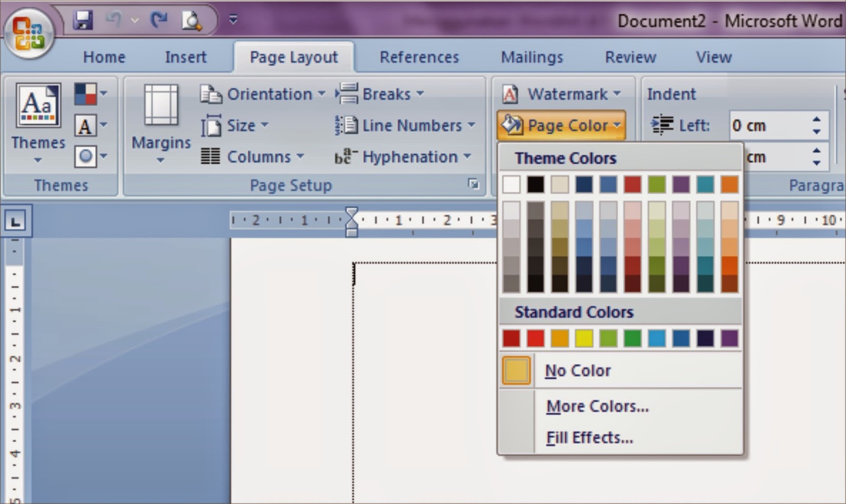846x504 pixels.
Task: Click the Watermark icon
Action: tap(509, 94)
